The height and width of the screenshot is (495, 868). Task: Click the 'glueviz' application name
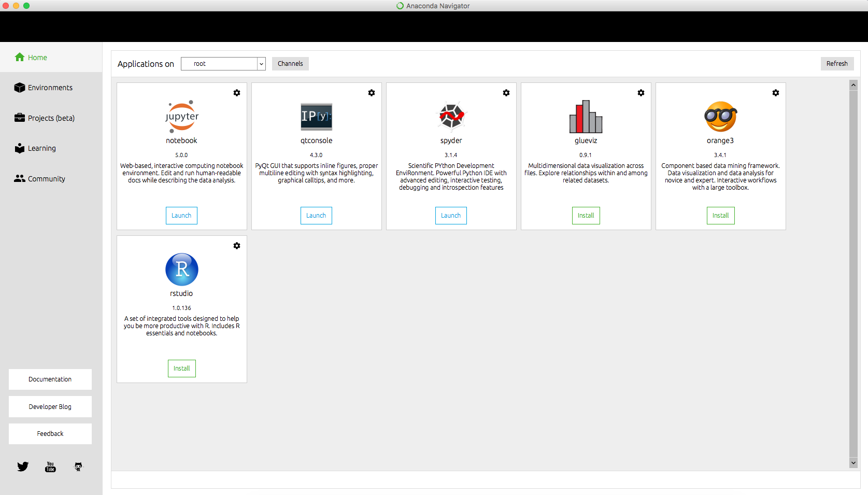click(x=586, y=140)
